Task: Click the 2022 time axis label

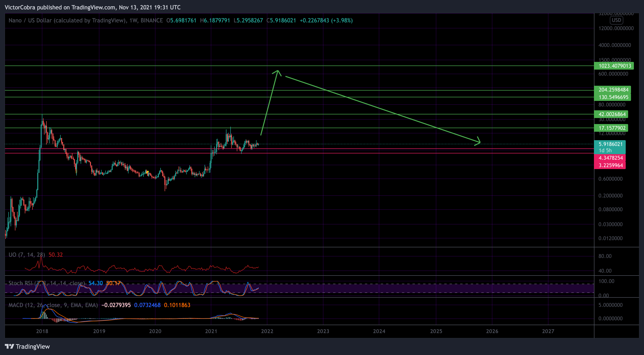Action: (x=267, y=331)
